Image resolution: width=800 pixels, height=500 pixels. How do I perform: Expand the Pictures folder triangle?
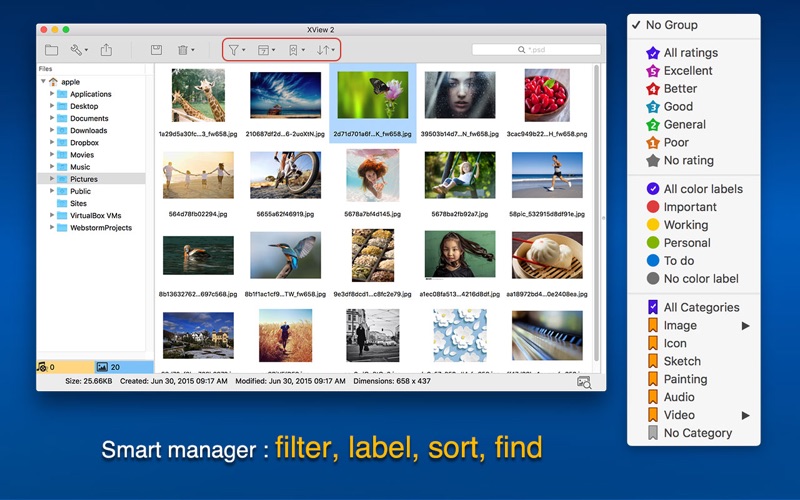[52, 179]
